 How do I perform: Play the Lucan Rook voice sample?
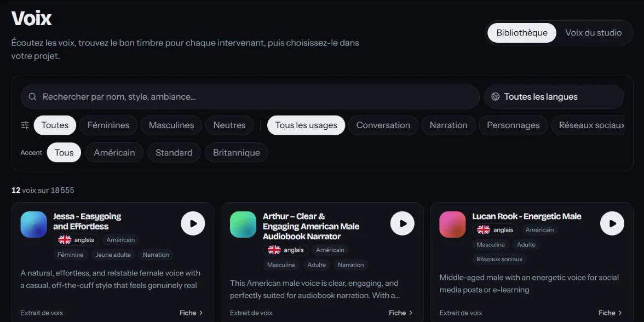point(612,223)
